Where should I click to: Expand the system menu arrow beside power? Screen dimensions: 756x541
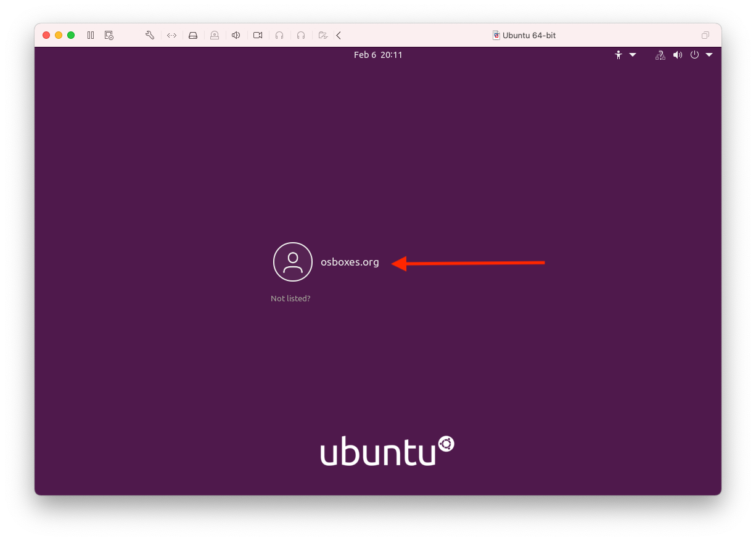pyautogui.click(x=709, y=55)
